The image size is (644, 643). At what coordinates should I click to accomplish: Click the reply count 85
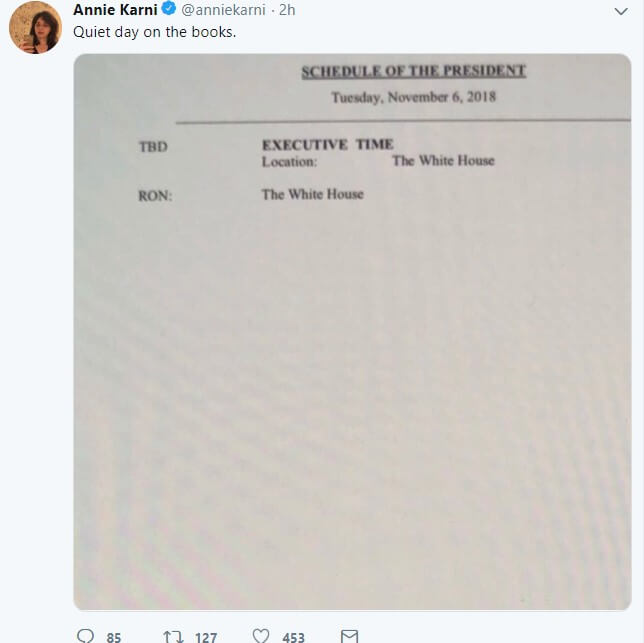point(113,637)
